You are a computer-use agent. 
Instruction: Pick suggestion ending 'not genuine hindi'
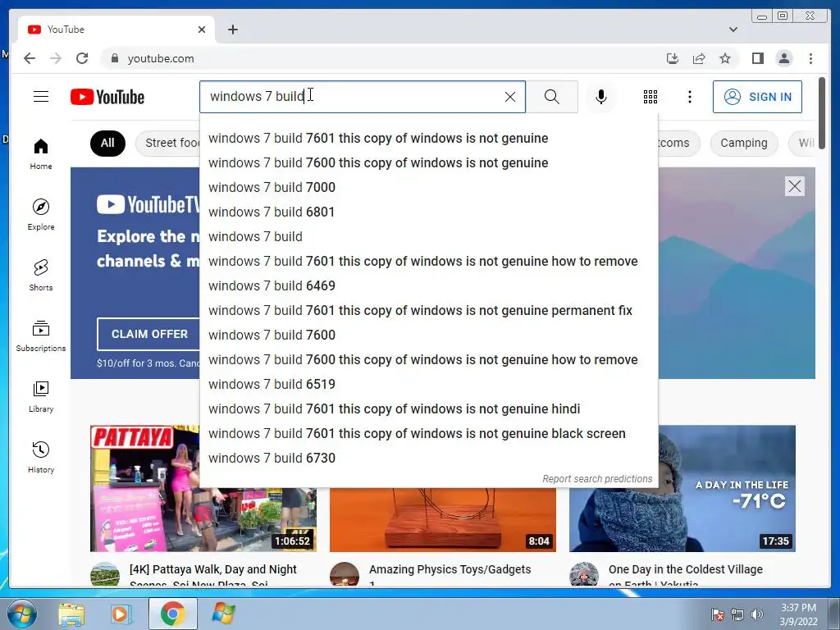[x=428, y=409]
